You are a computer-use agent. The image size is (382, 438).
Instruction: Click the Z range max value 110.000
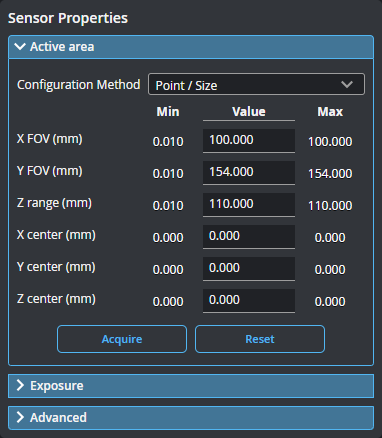pyautogui.click(x=330, y=206)
